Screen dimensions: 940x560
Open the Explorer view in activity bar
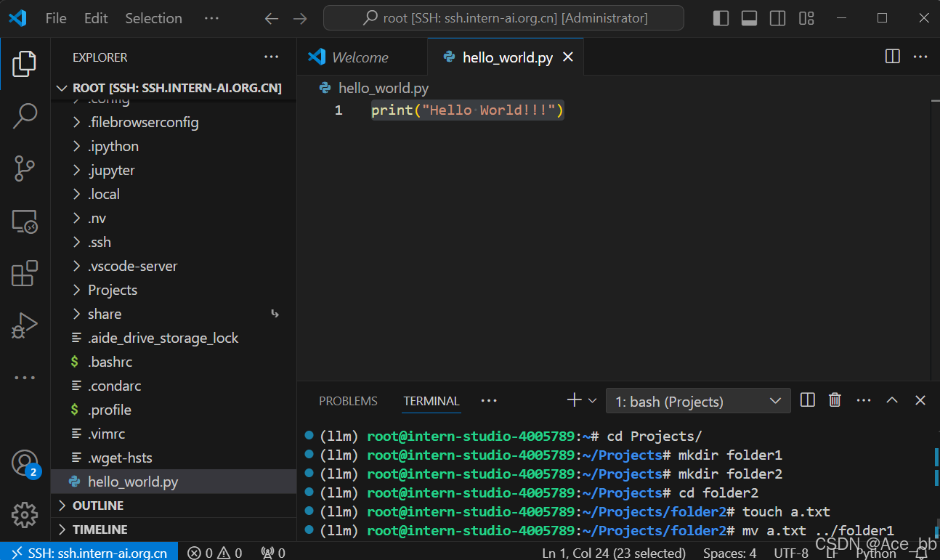click(25, 64)
